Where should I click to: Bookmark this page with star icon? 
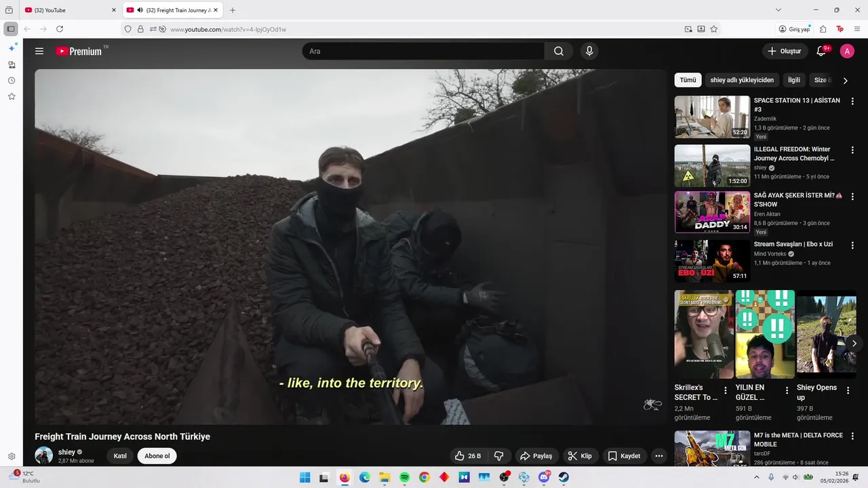click(x=714, y=29)
